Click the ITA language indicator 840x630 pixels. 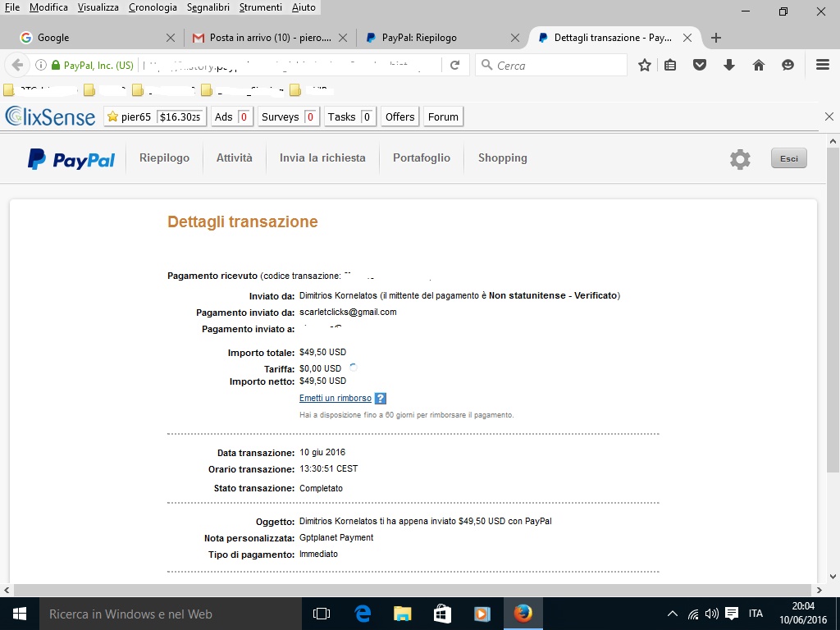(x=756, y=614)
